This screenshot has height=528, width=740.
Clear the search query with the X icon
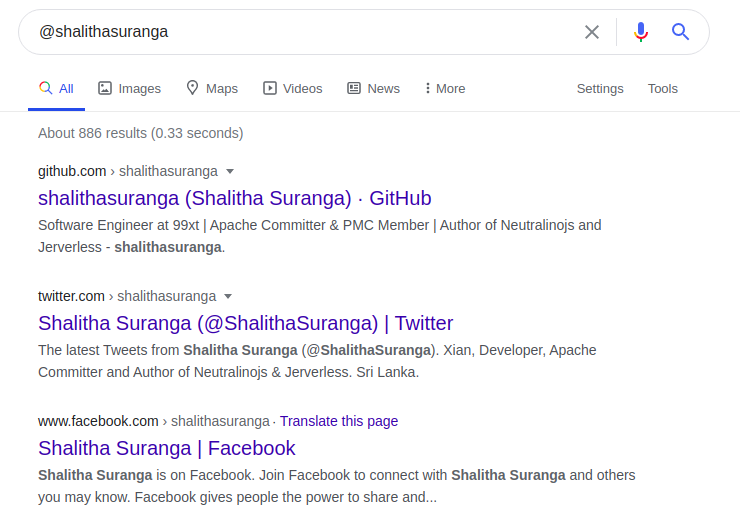[x=592, y=32]
